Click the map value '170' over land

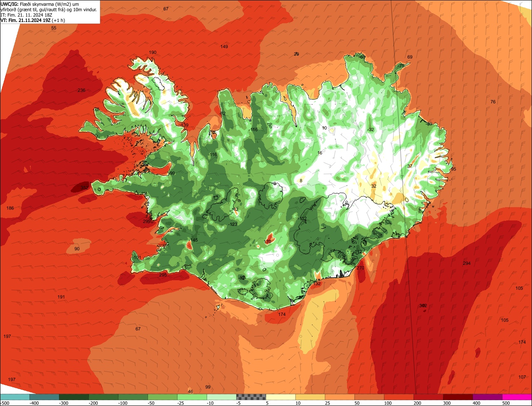click(x=268, y=242)
